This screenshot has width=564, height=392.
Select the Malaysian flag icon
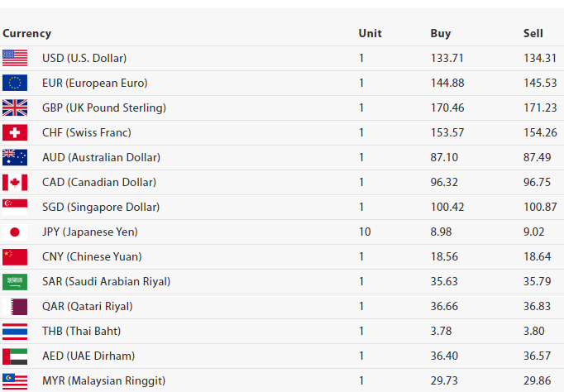coord(15,380)
